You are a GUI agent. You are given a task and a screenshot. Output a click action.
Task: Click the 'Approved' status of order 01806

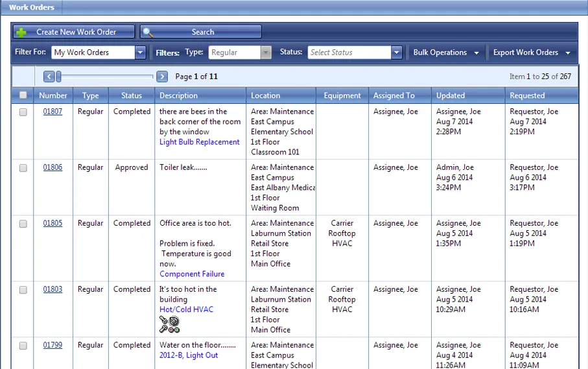[x=132, y=167]
